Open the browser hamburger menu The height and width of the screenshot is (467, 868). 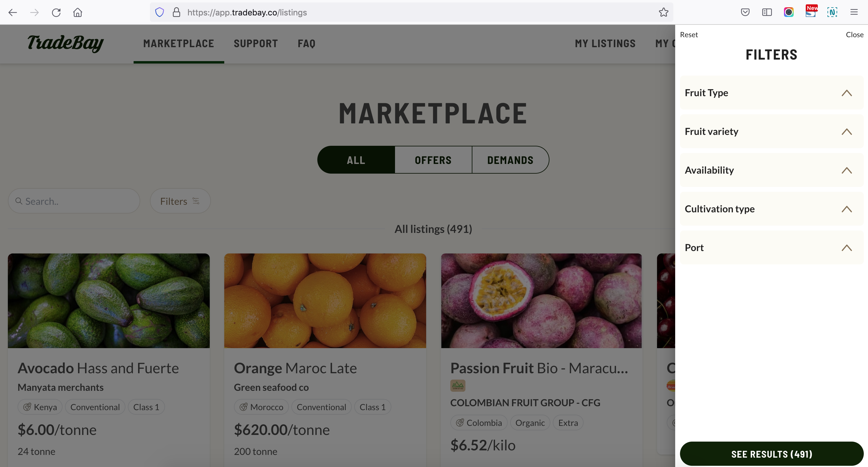click(x=853, y=12)
